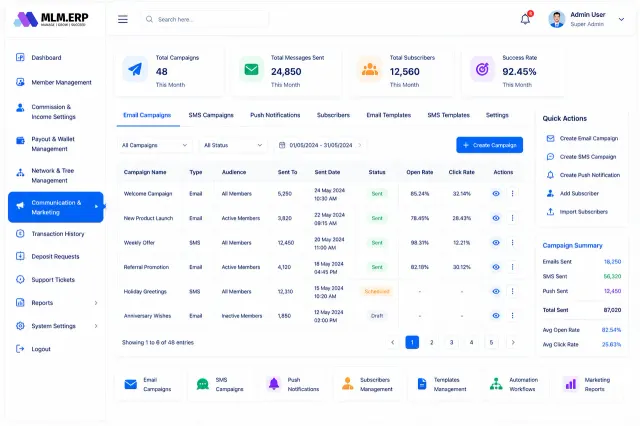The image size is (640, 426).
Task: Open the Marketing Reports shortcut card
Action: [589, 384]
